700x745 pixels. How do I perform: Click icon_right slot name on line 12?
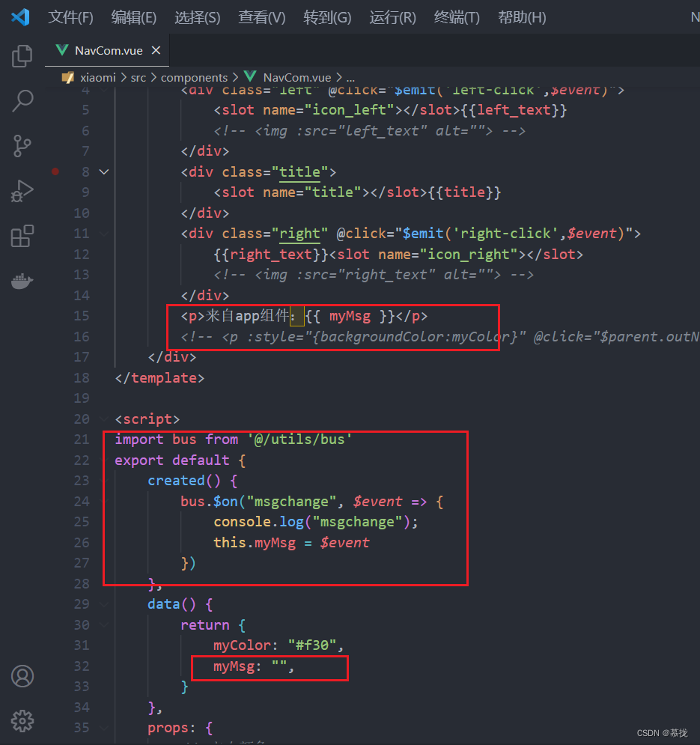point(469,254)
